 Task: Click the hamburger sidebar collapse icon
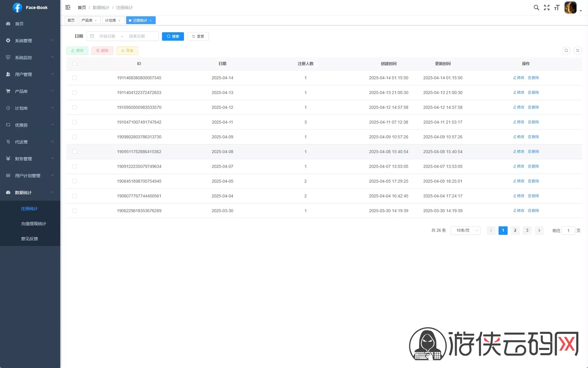[68, 7]
